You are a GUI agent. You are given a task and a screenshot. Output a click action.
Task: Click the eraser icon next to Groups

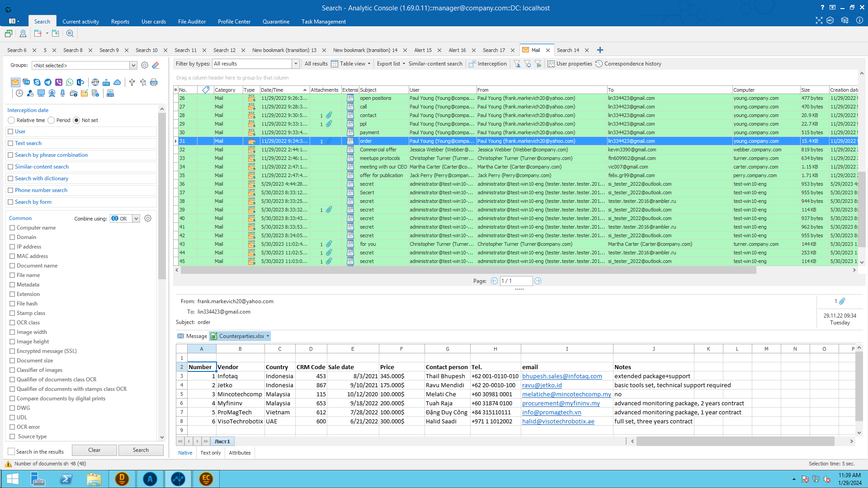coord(156,66)
